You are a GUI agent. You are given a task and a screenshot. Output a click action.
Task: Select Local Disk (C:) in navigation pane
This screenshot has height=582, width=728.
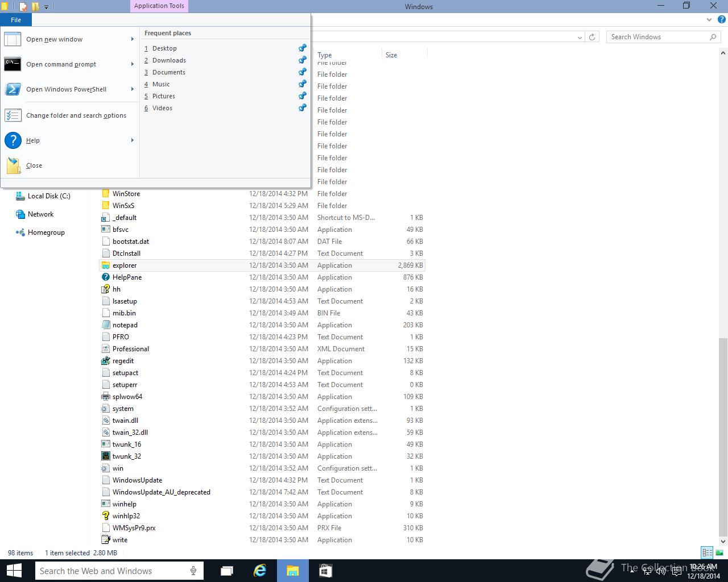[x=49, y=196]
